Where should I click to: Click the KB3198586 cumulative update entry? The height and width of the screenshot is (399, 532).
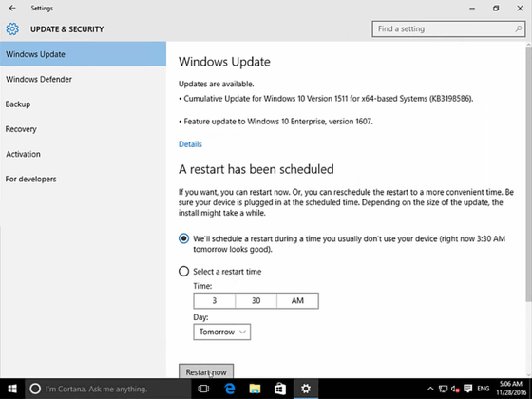pos(326,99)
